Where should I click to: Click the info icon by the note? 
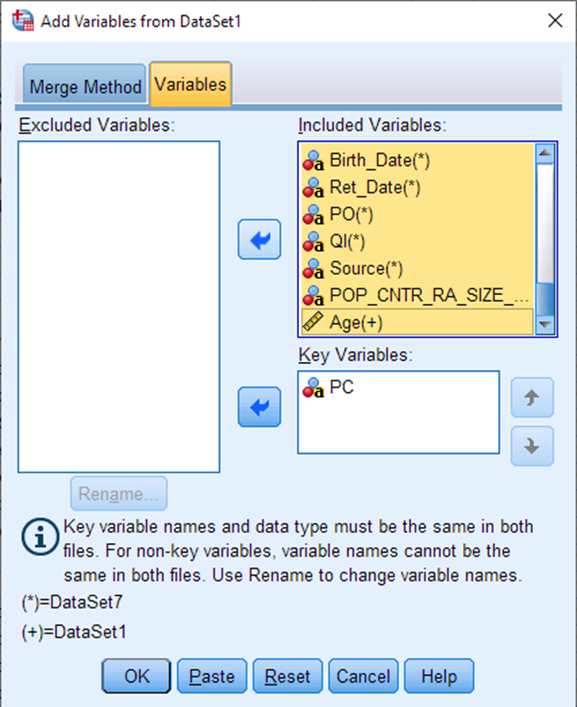coord(40,537)
